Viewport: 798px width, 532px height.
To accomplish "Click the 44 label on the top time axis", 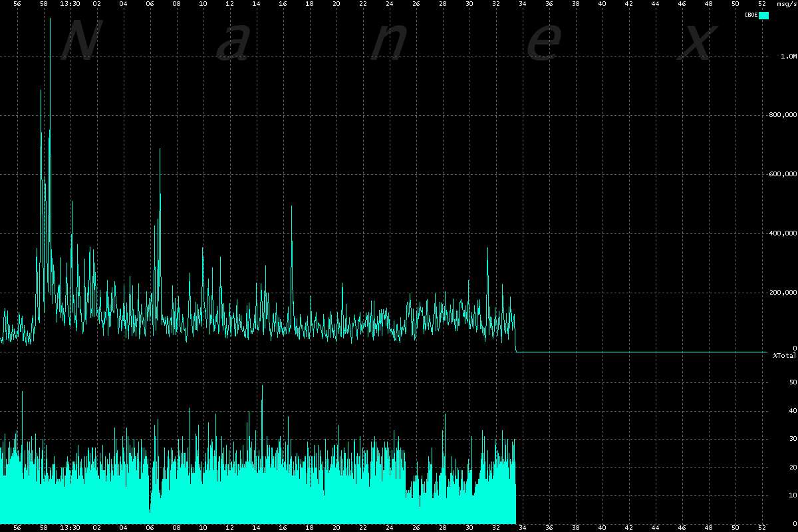I will (656, 3).
